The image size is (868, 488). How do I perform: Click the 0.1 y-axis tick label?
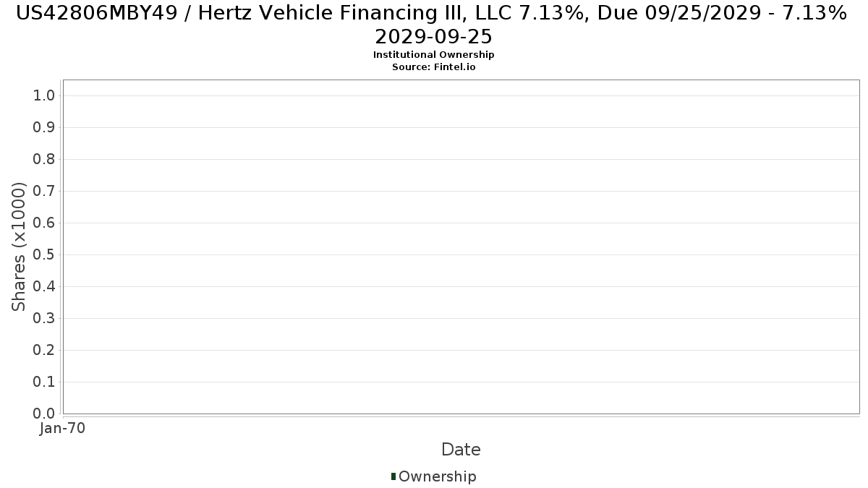(45, 382)
